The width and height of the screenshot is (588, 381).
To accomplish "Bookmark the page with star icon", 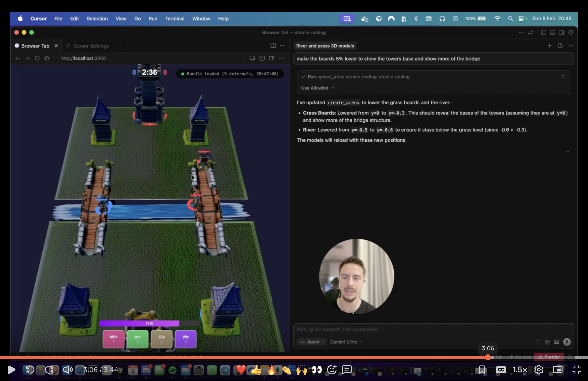I will pos(47,58).
